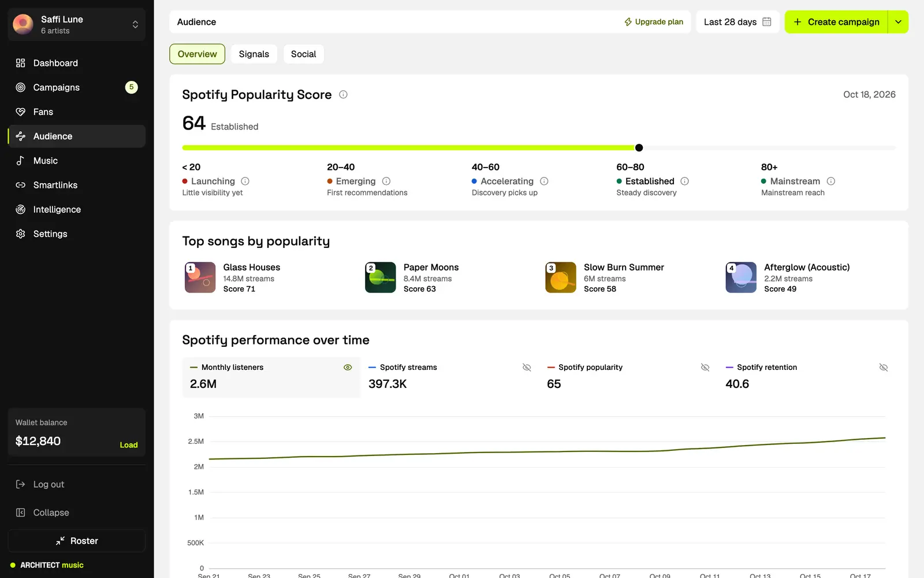This screenshot has height=578, width=924.
Task: Open Create campaign dropdown arrow
Action: click(898, 22)
